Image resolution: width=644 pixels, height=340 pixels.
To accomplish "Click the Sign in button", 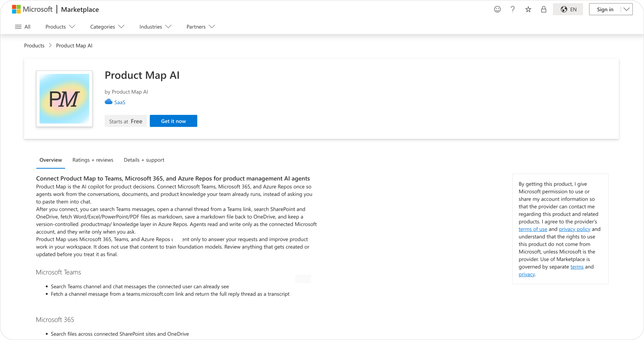I will [x=605, y=9].
